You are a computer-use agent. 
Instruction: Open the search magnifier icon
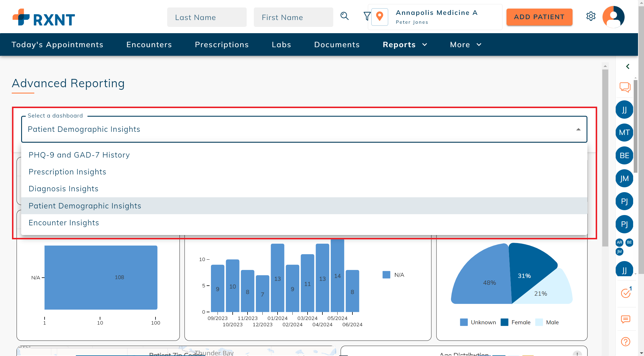point(344,17)
